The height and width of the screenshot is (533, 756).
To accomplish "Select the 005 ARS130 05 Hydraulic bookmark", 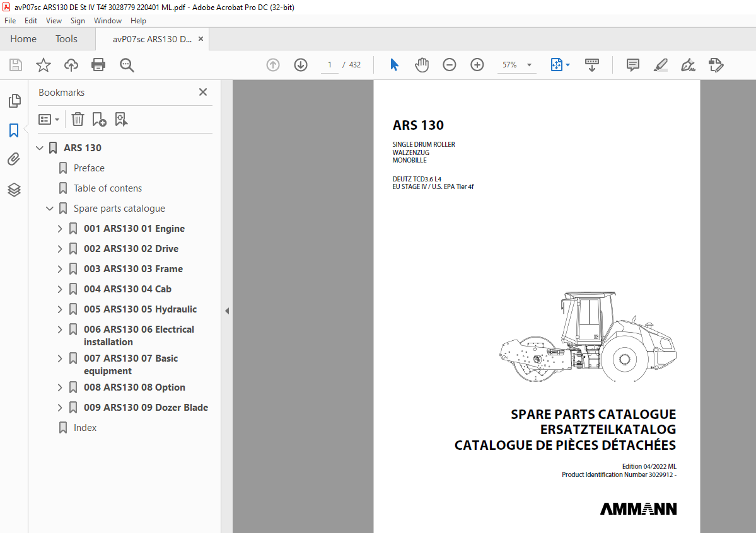I will click(141, 309).
